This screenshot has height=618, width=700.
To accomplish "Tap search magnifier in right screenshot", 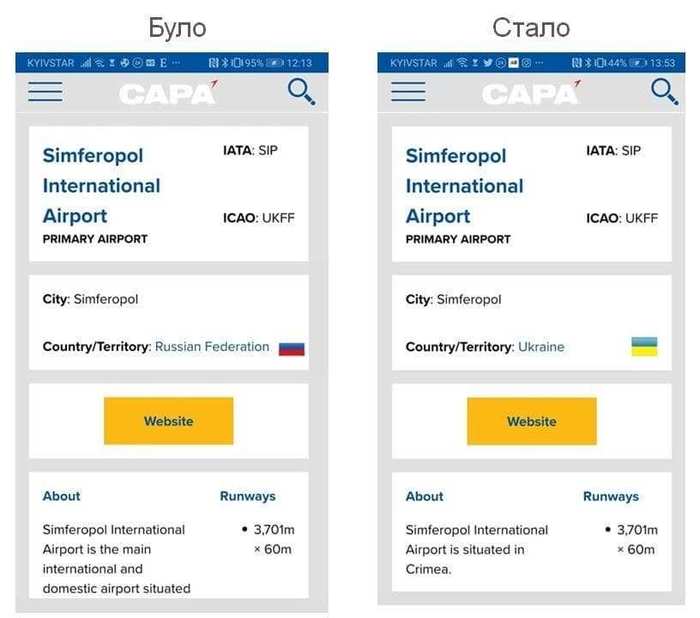I will click(x=664, y=92).
